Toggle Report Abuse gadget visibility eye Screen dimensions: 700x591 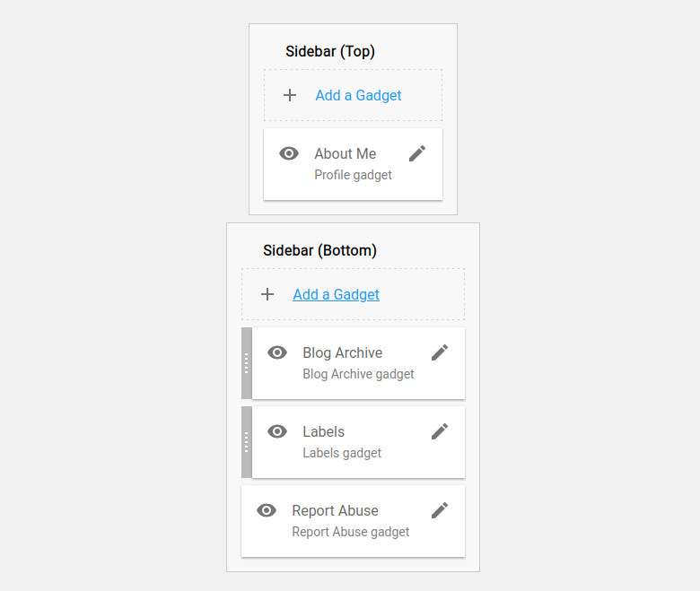(267, 510)
